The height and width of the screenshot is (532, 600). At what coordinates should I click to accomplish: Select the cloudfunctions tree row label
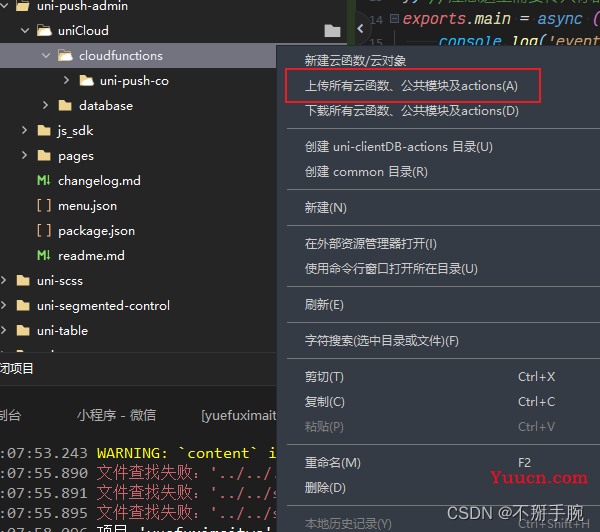point(121,56)
